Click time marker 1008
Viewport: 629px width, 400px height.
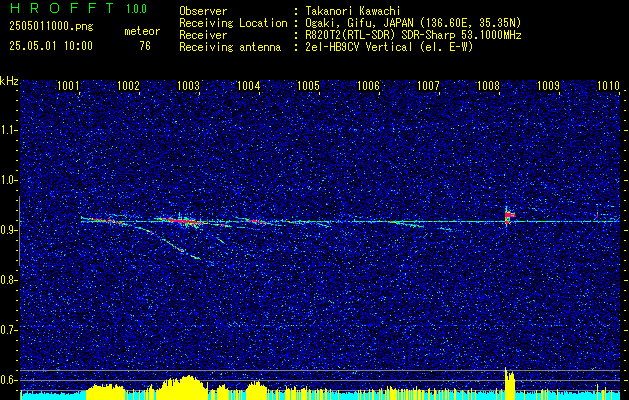pyautogui.click(x=488, y=85)
